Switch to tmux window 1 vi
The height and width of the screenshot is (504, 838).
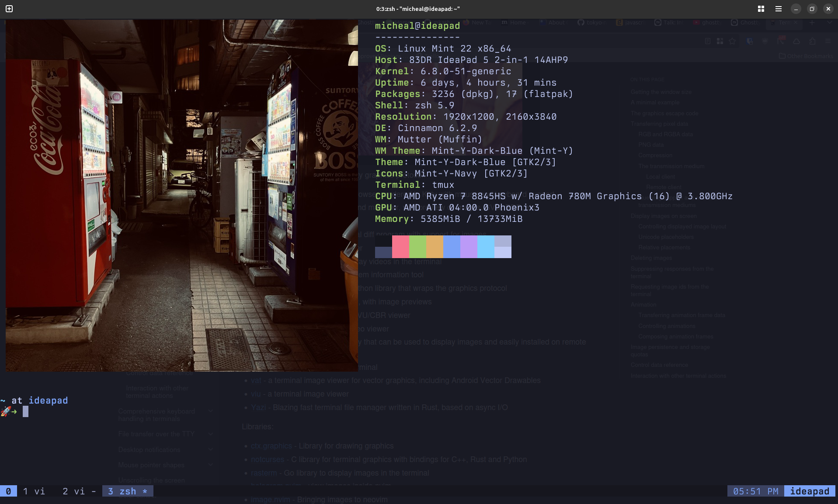click(34, 491)
